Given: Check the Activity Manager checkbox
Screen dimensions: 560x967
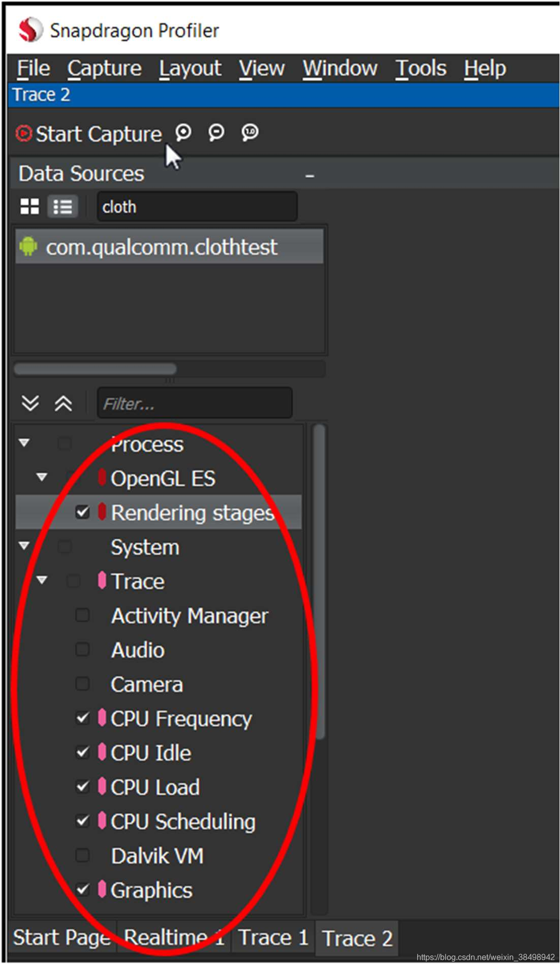Looking at the screenshot, I should (x=82, y=615).
